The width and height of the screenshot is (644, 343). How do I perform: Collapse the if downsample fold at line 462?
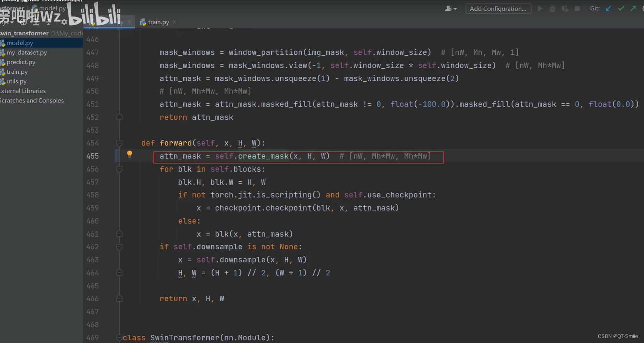click(x=120, y=247)
